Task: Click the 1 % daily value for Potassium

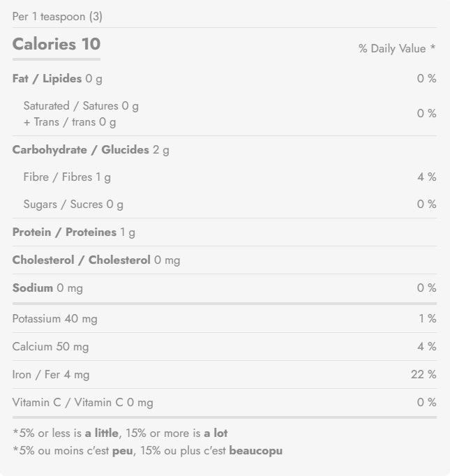Action: click(427, 319)
